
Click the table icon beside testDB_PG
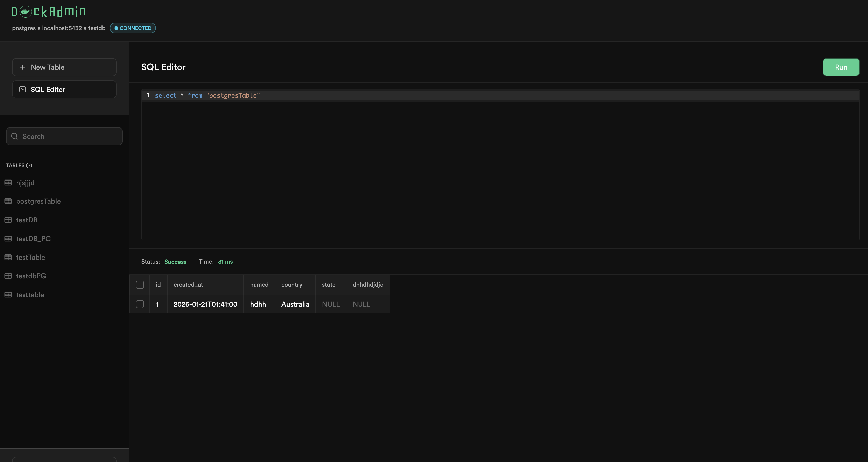8,238
